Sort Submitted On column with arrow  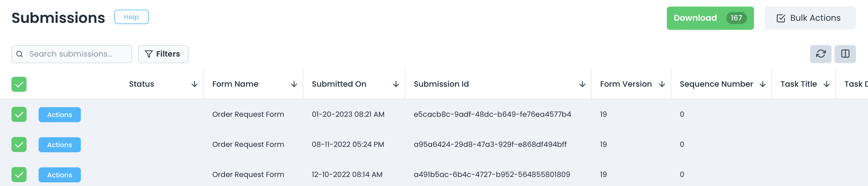pyautogui.click(x=396, y=84)
